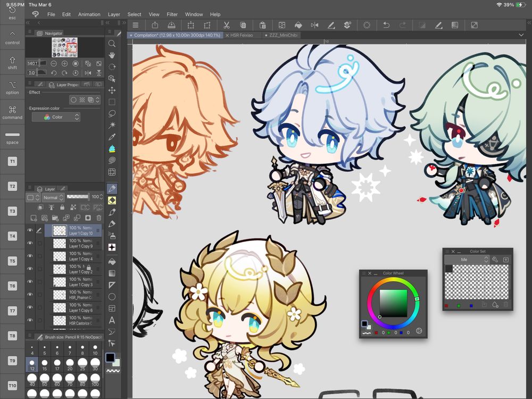Click Flip horizontal icon in command bar
532x399 pixels.
pyautogui.click(x=314, y=25)
